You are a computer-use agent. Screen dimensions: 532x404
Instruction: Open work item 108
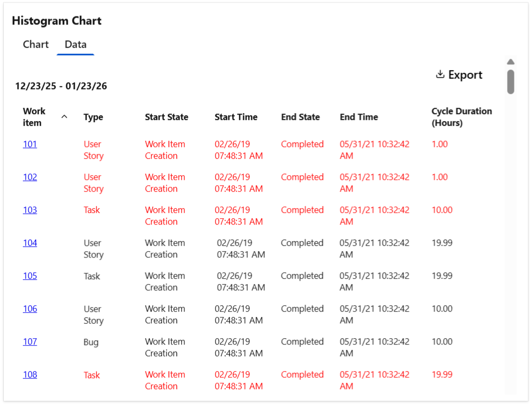pyautogui.click(x=29, y=375)
